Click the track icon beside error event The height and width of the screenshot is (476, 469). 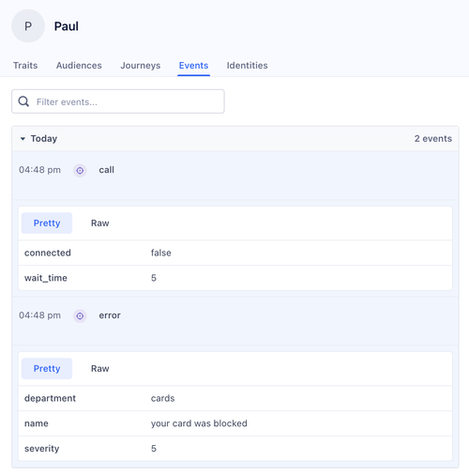pos(80,316)
